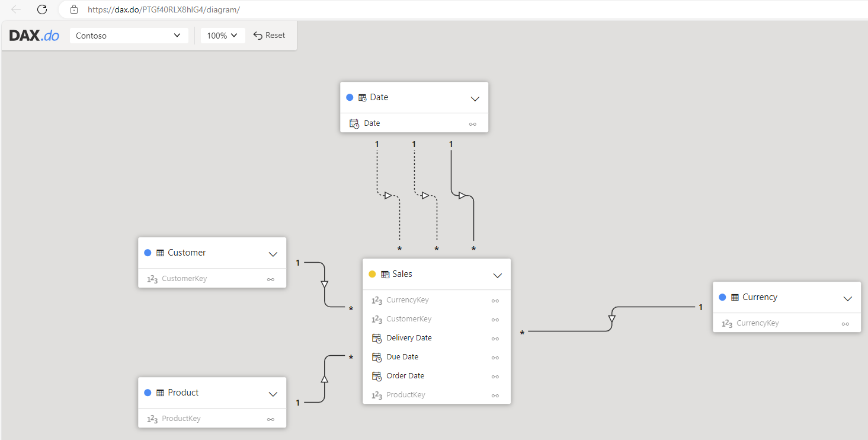Collapse the Product table chevron

pos(273,394)
